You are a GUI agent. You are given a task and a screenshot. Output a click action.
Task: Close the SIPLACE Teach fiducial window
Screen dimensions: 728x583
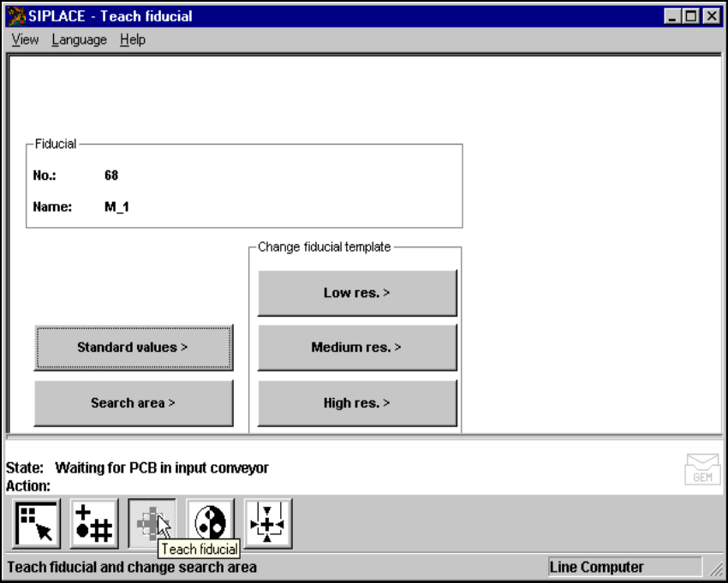pos(711,16)
